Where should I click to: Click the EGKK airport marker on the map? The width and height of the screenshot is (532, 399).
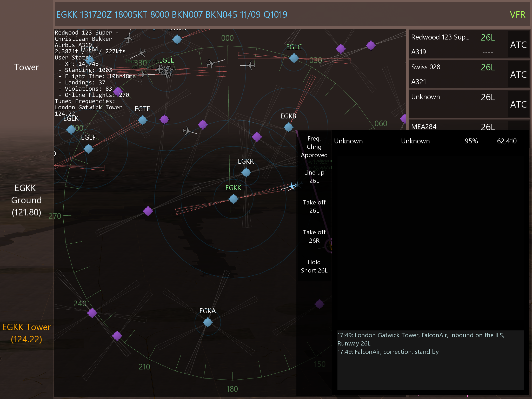click(x=233, y=199)
